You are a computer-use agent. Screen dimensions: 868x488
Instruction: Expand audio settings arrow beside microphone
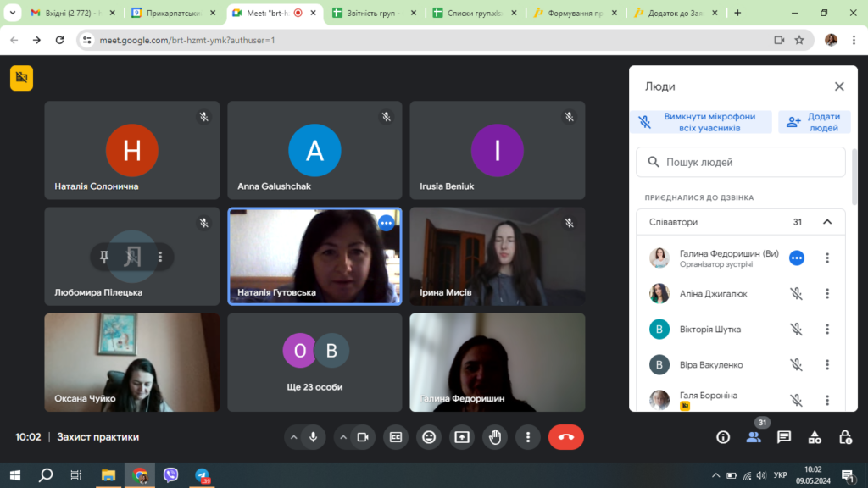point(294,437)
